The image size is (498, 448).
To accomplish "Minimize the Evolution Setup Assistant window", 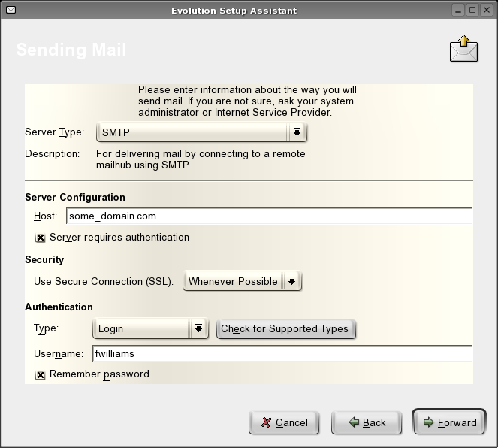I will click(458, 10).
